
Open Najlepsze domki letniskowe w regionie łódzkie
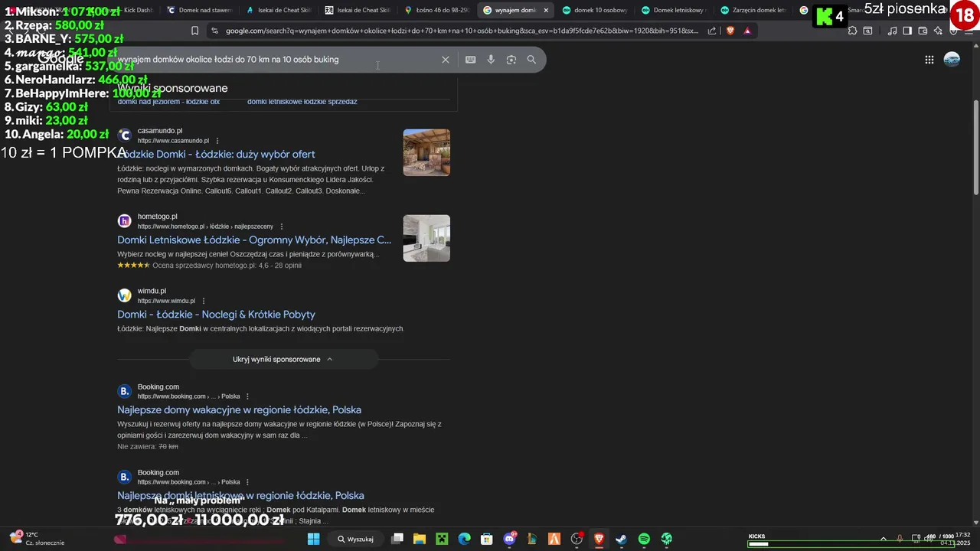(x=240, y=495)
